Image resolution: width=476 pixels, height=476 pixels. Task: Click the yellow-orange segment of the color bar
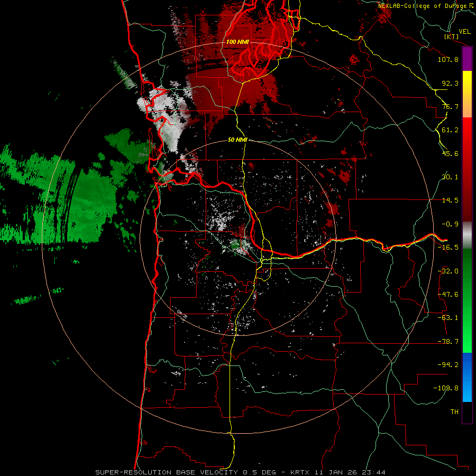click(467, 94)
